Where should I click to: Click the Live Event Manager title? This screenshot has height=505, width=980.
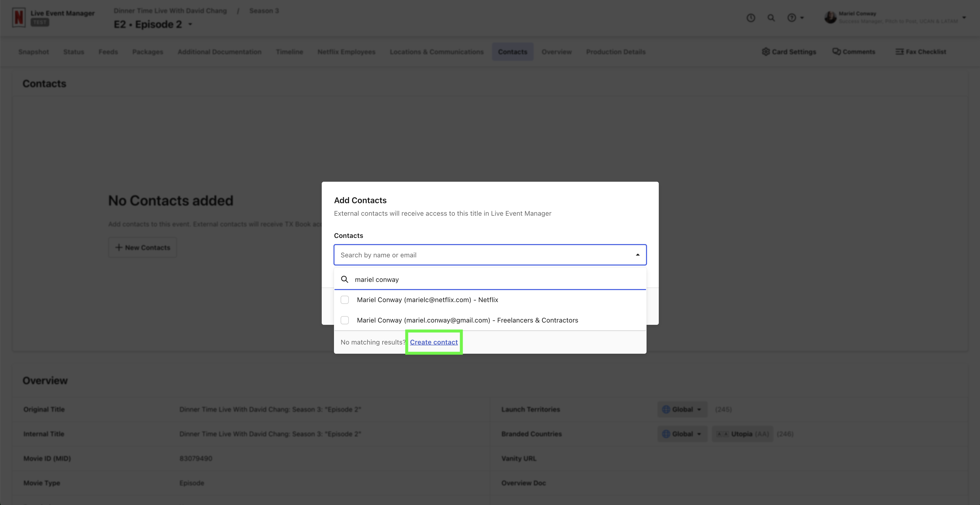62,13
